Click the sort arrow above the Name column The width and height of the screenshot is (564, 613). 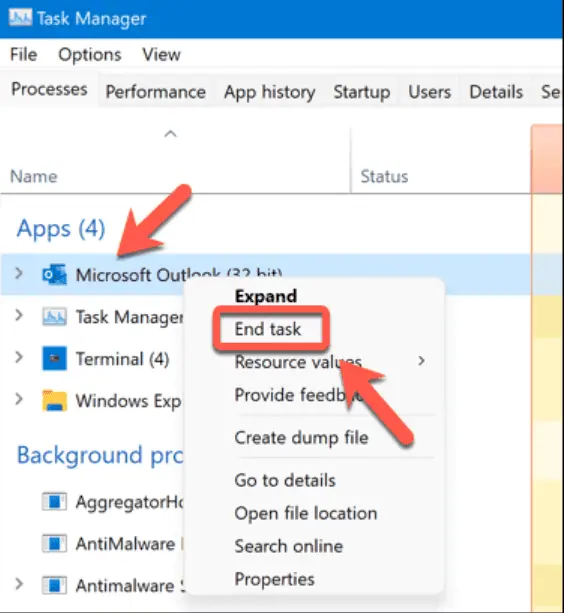click(170, 134)
